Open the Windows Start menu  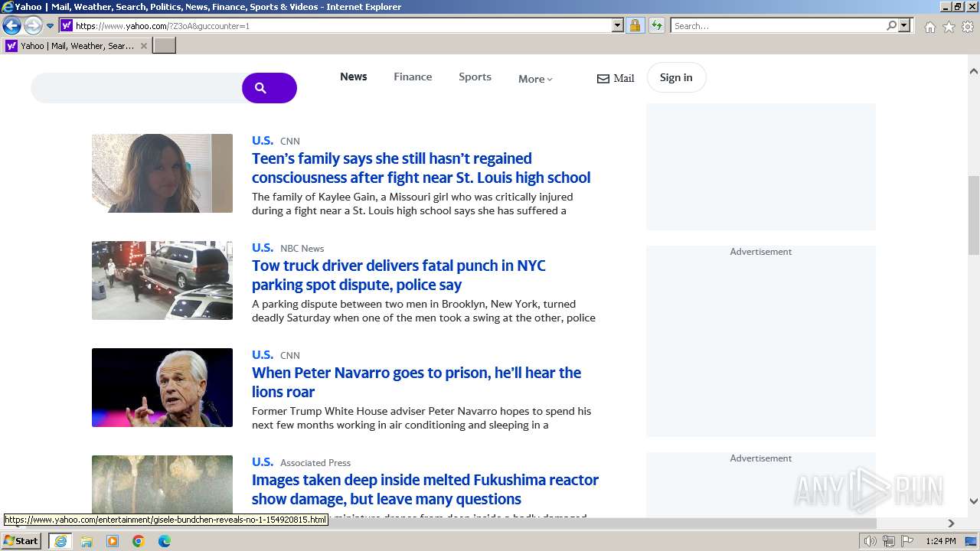[21, 540]
